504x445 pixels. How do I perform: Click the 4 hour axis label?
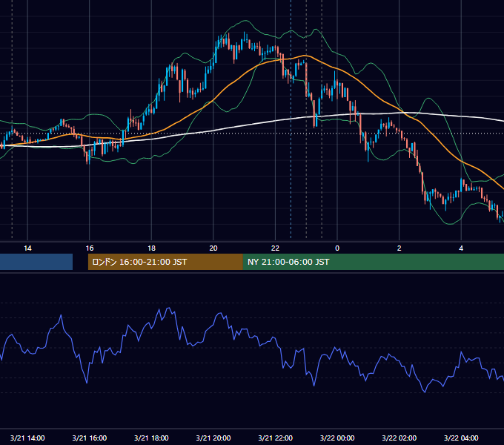tap(461, 248)
